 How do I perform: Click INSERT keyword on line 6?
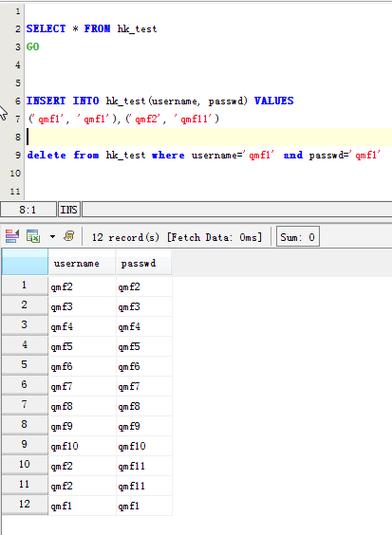coord(46,101)
